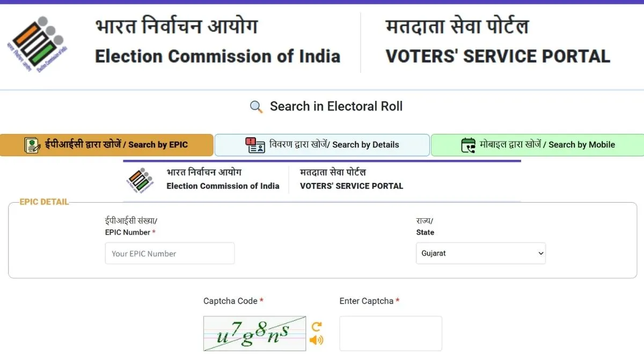644x362 pixels.
Task: Refresh the captcha code
Action: tap(317, 327)
